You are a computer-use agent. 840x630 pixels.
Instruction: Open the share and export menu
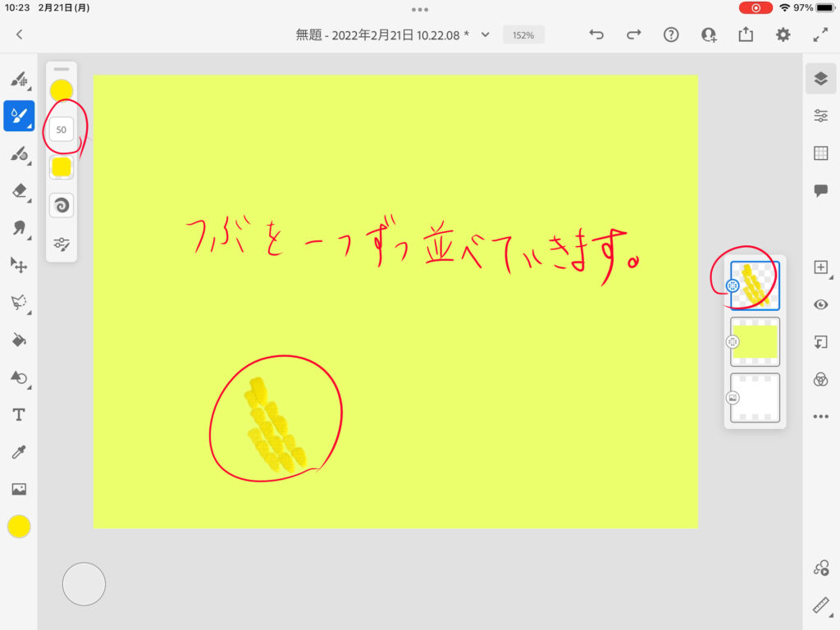[746, 34]
